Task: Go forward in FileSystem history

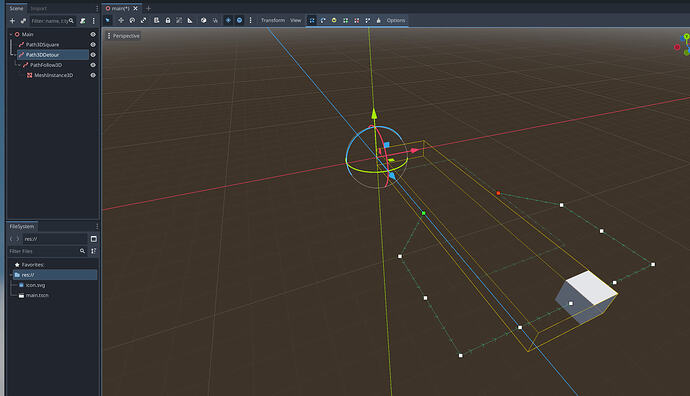Action: [x=18, y=239]
